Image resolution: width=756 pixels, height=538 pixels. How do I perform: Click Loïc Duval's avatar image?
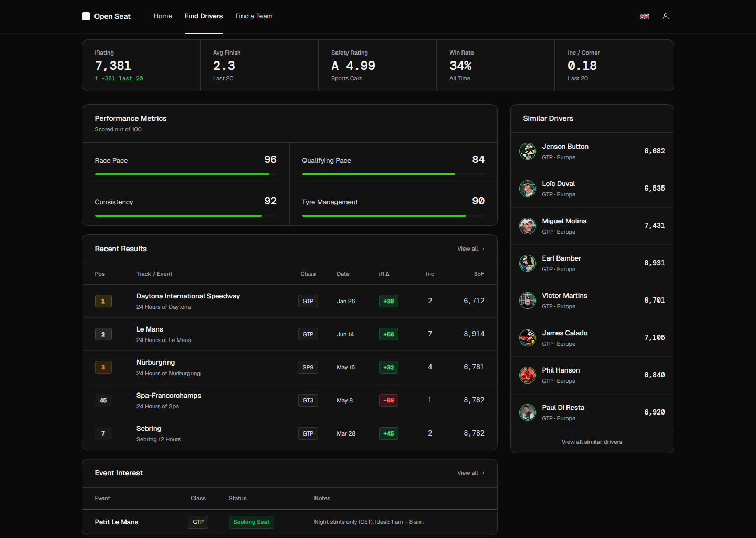tap(528, 189)
